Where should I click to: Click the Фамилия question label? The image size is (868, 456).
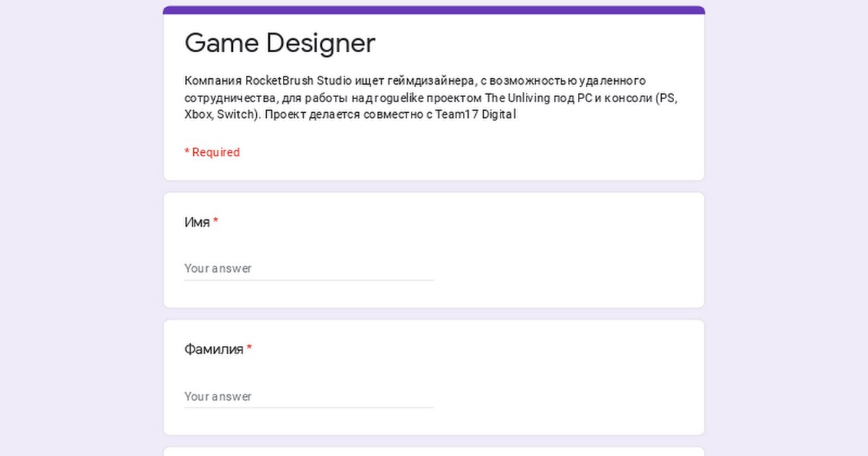(218, 350)
